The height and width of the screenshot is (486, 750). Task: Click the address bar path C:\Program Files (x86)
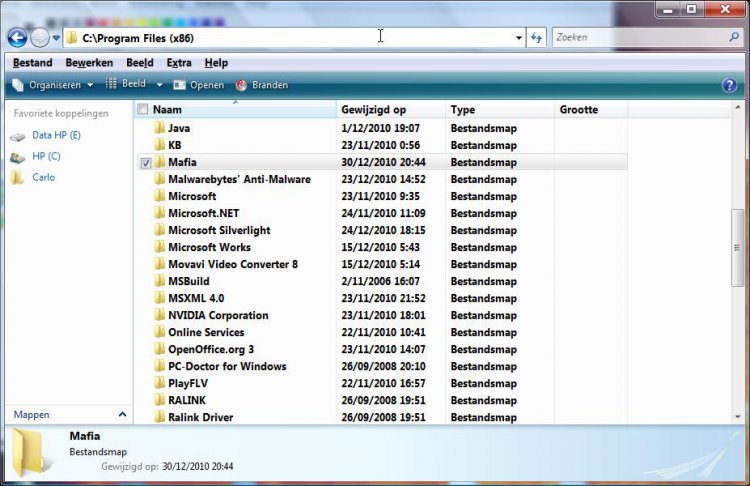click(138, 38)
